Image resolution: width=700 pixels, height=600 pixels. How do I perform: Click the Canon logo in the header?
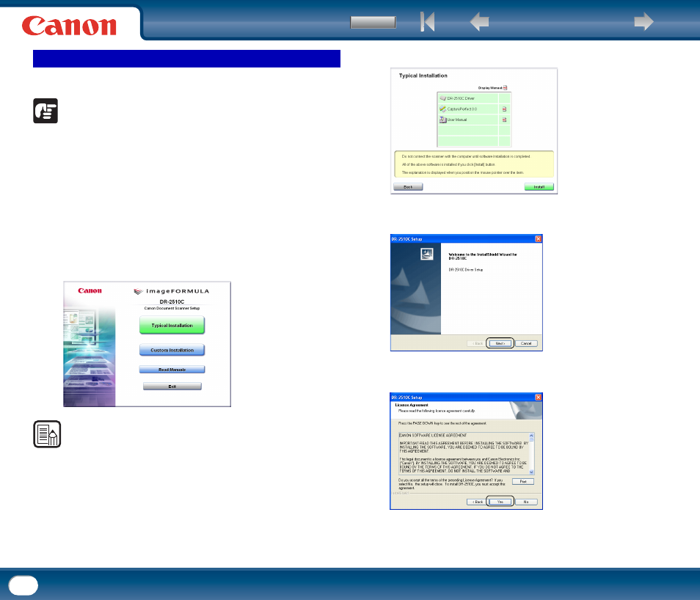pos(69,26)
